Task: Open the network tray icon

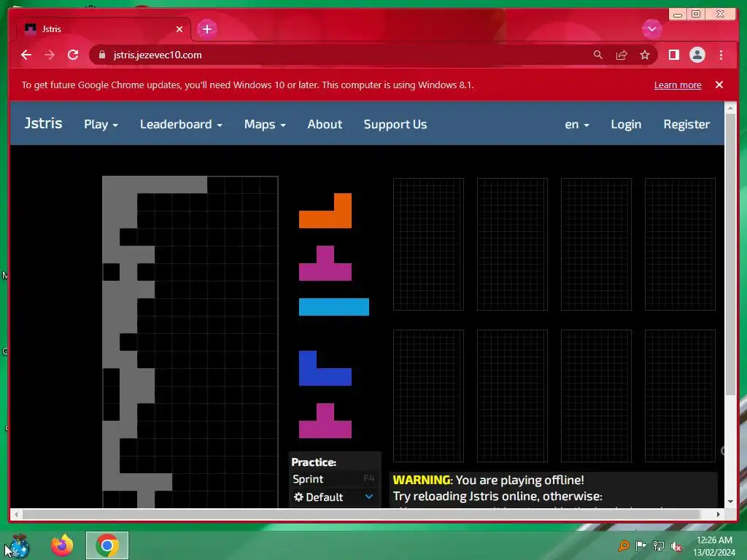Action: tap(659, 545)
